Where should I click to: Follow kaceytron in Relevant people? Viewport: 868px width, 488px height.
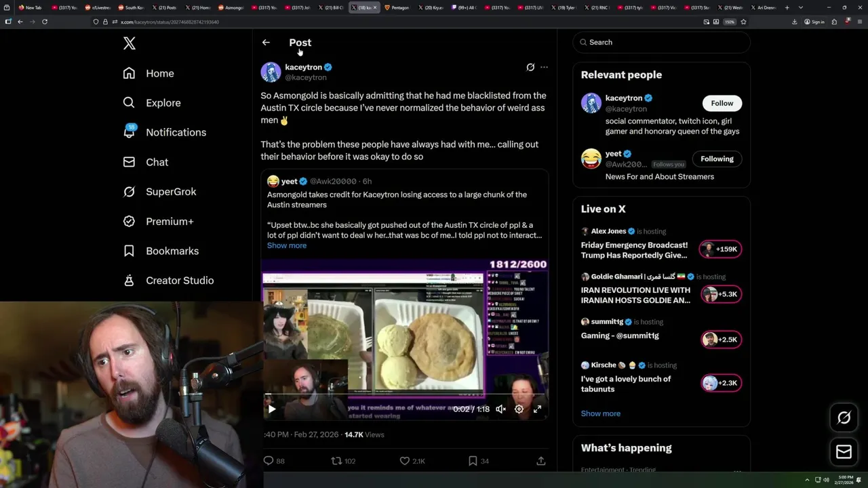point(722,103)
